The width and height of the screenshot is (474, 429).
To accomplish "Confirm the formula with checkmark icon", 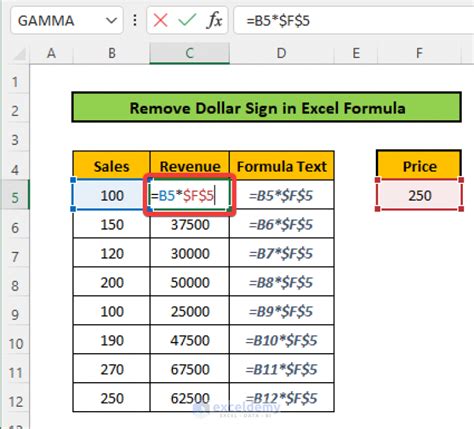I will tap(187, 21).
